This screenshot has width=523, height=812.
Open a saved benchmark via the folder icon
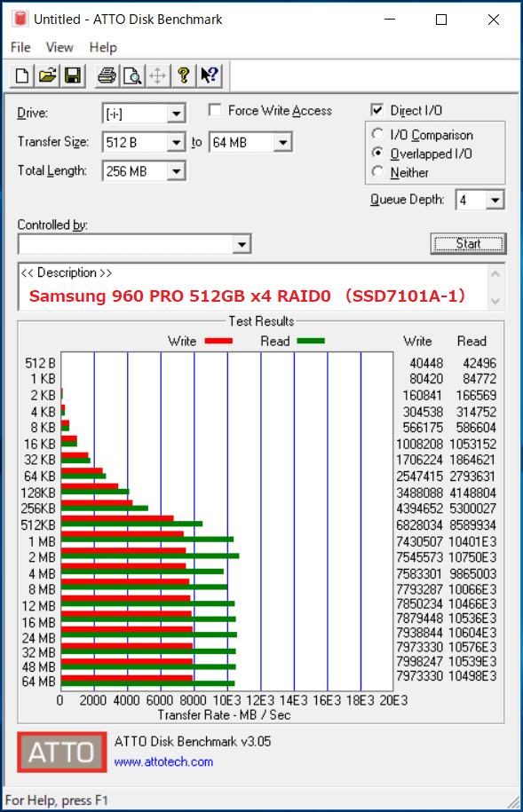click(47, 76)
